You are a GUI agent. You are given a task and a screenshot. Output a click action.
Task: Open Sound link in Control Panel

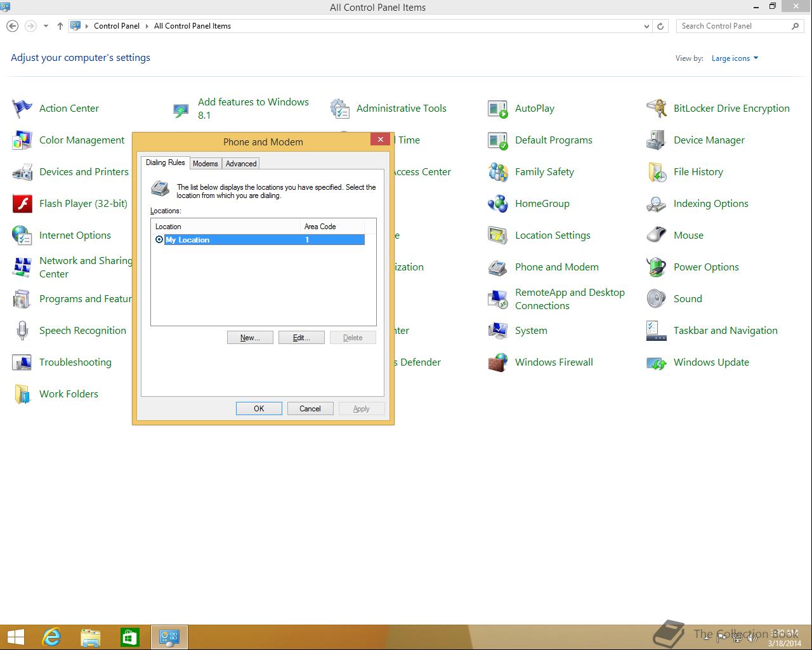[x=688, y=299]
